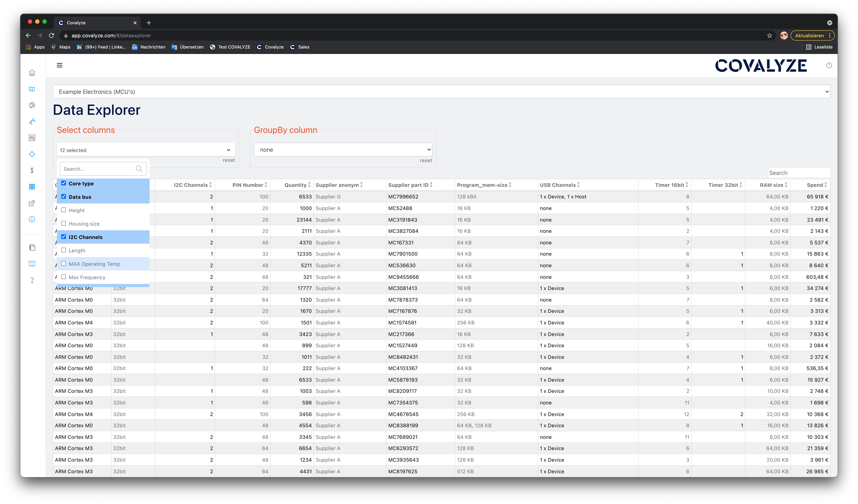Open the color palette icon in sidebar
Viewport: 858px width, 504px height.
(x=32, y=105)
